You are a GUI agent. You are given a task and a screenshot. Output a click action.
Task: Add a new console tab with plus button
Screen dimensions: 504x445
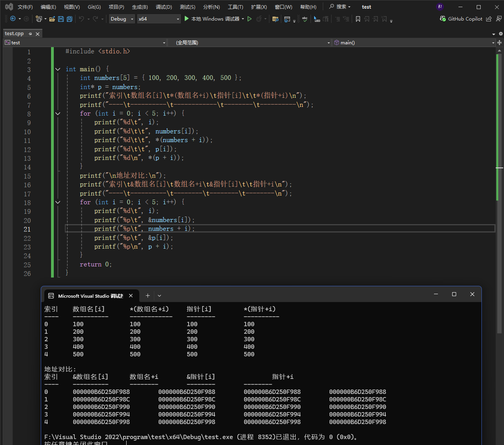point(148,296)
